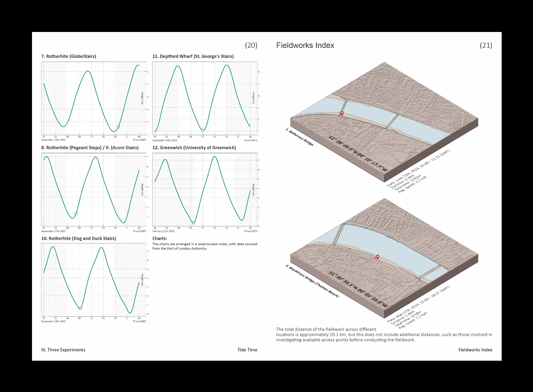Click the "Charts:" subheading
This screenshot has width=533, height=392.
160,238
